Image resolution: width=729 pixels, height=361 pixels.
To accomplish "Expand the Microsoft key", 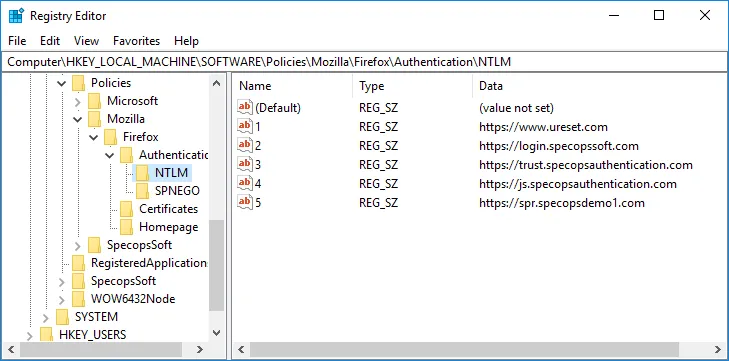I will pyautogui.click(x=78, y=101).
